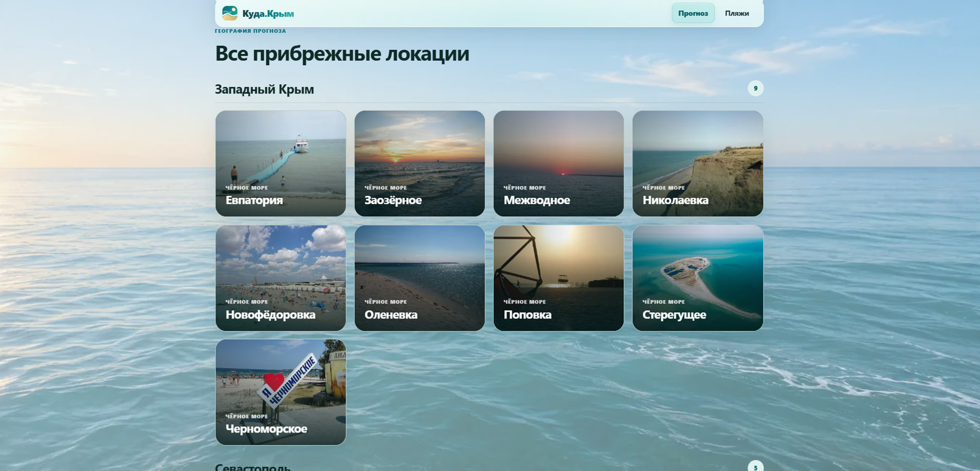Open the Евпатория location card
This screenshot has width=980, height=471.
coord(281,163)
